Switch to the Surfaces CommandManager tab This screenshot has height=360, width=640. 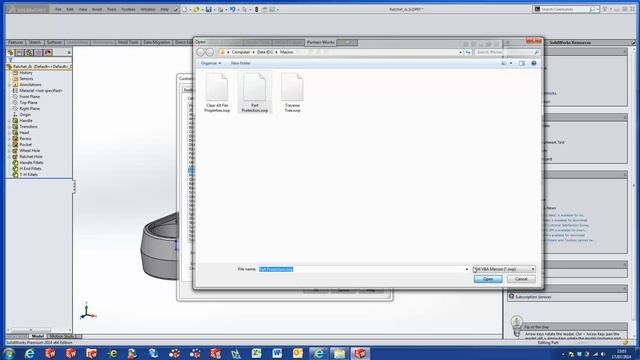click(54, 42)
